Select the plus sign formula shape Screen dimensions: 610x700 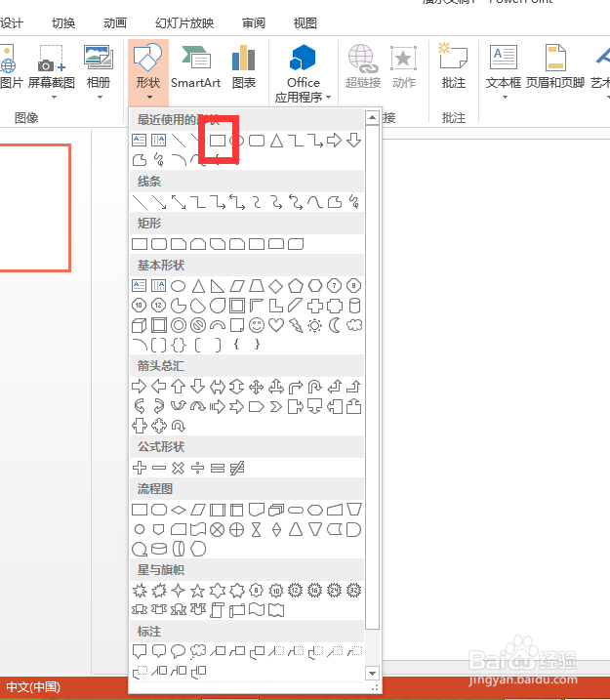tap(140, 468)
